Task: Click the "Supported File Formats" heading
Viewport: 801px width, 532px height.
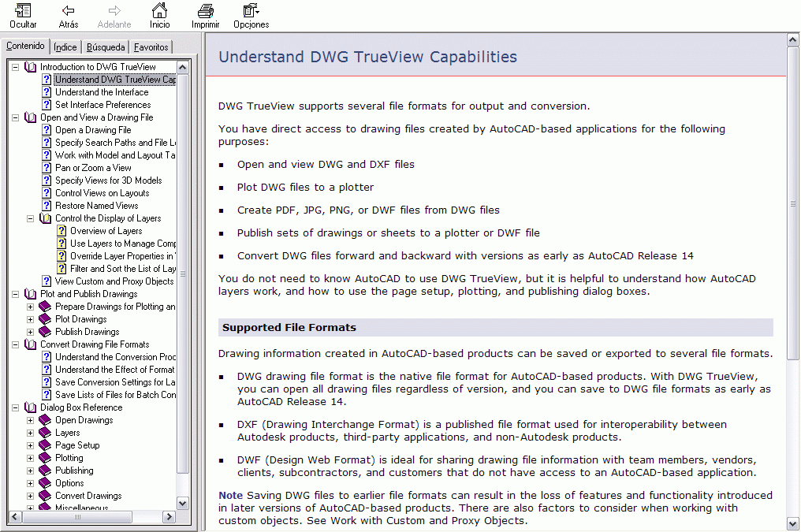Action: pyautogui.click(x=289, y=328)
